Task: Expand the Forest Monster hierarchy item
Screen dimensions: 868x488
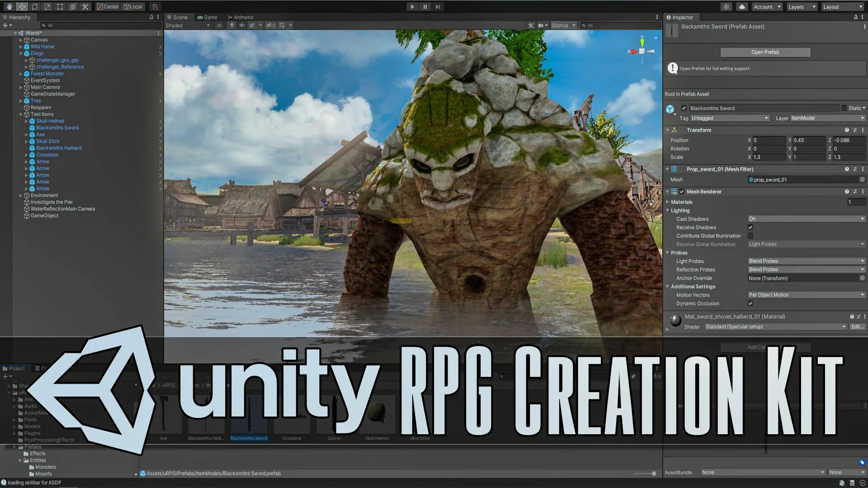Action: 20,74
